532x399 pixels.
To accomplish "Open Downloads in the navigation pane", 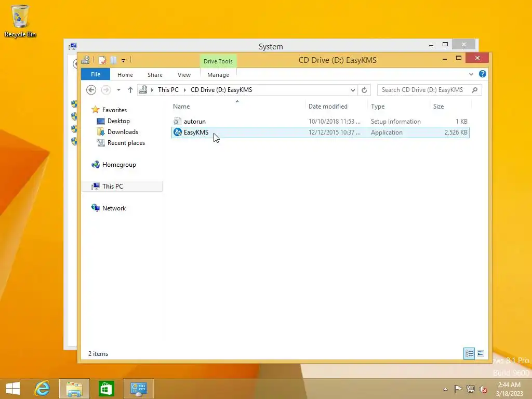I will coord(123,131).
